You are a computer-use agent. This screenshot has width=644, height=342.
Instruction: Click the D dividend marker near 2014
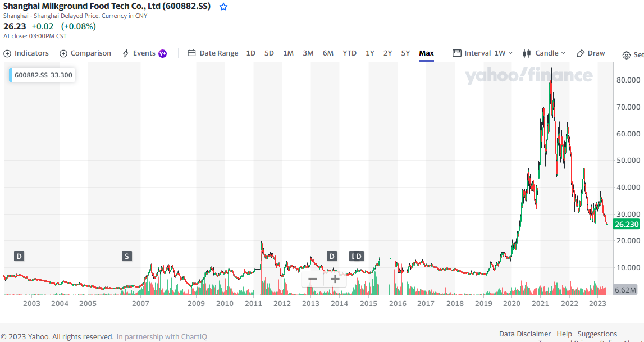[x=332, y=257]
